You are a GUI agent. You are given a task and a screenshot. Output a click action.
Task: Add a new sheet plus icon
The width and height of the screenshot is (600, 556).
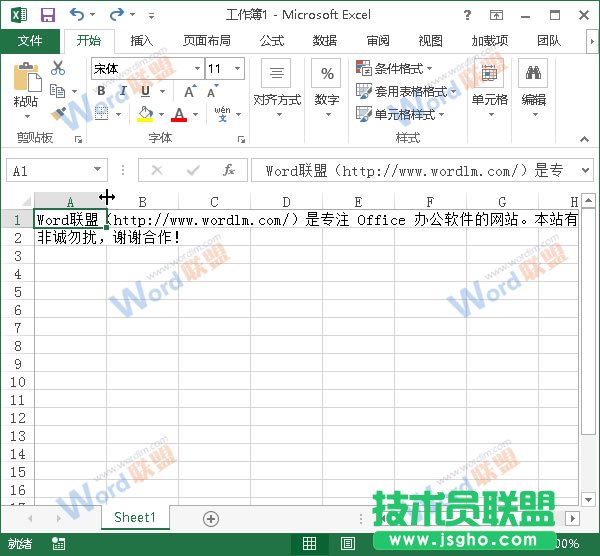tap(211, 519)
